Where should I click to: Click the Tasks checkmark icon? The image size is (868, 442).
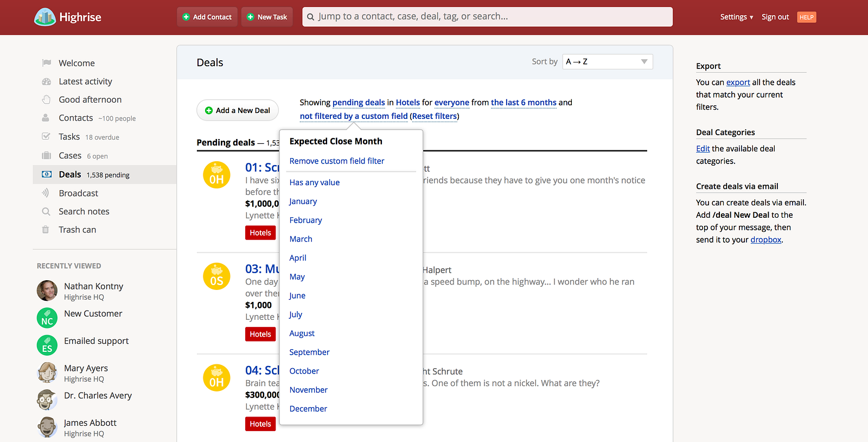46,136
